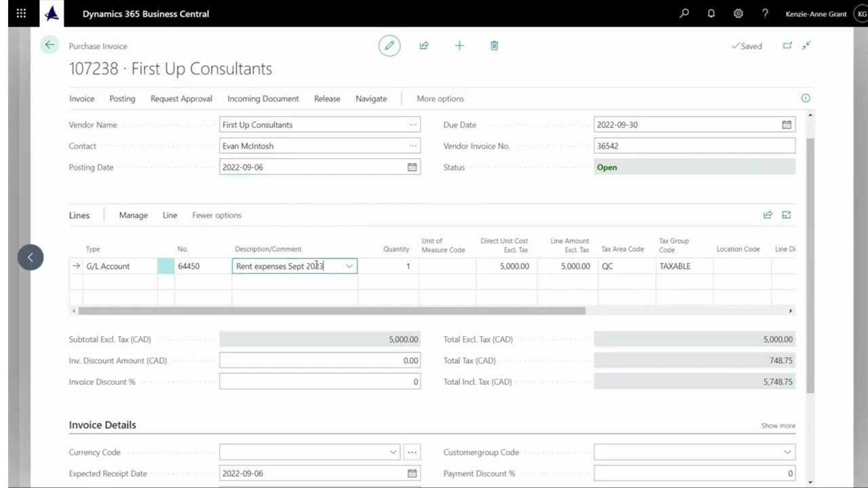
Task: Go back with the arrow button
Action: [x=50, y=45]
